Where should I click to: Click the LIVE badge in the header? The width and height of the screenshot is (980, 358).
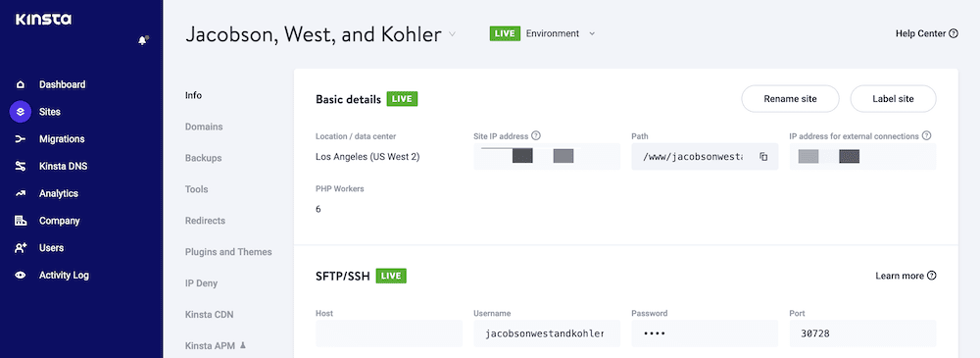click(505, 33)
